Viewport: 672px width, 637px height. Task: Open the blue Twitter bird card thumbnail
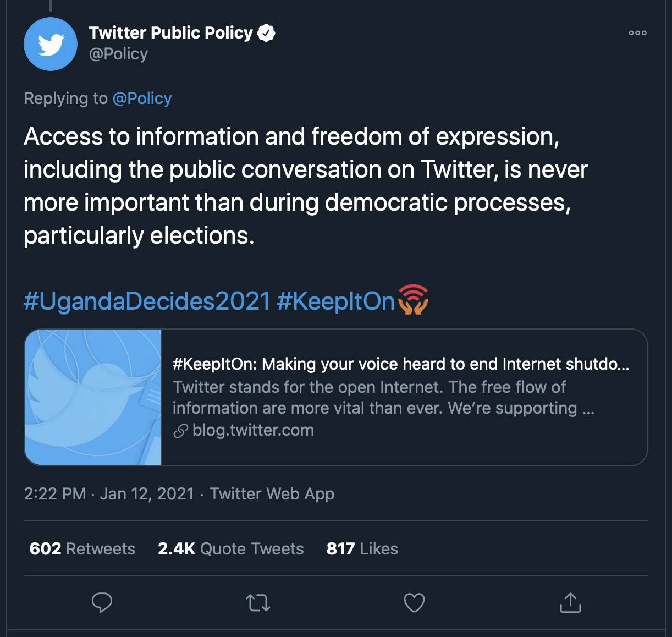(x=93, y=397)
